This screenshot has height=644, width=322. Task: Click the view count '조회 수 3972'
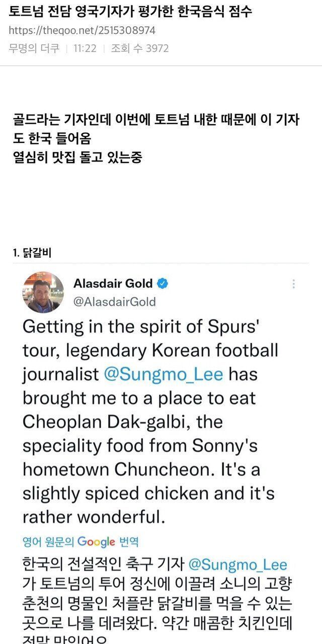tap(140, 48)
